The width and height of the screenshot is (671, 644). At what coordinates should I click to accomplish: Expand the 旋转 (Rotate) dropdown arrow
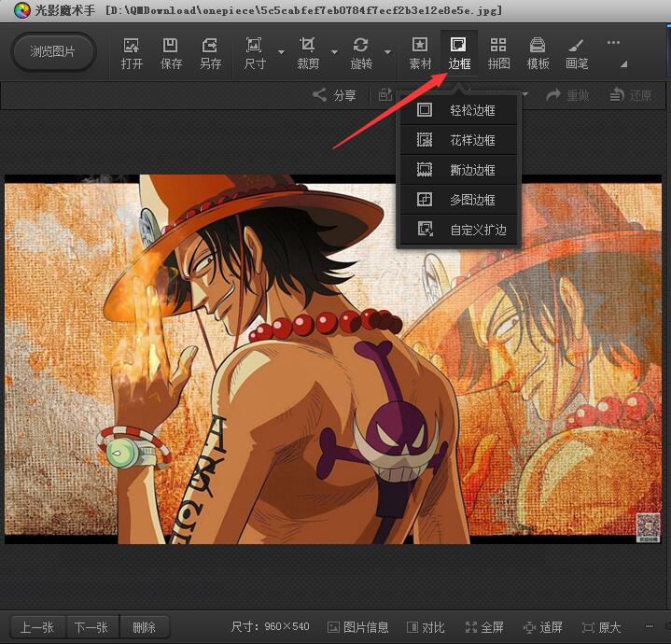coord(387,52)
